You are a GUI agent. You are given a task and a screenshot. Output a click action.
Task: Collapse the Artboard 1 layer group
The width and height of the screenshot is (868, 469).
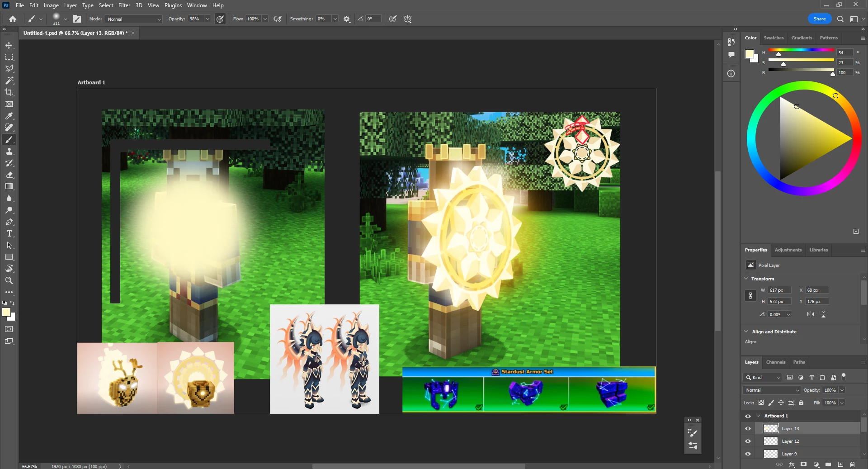coord(758,416)
